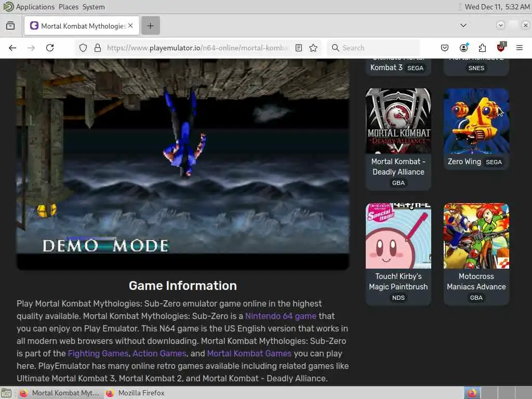
Task: Follow the Mortal Kombat Games link
Action: click(x=249, y=353)
